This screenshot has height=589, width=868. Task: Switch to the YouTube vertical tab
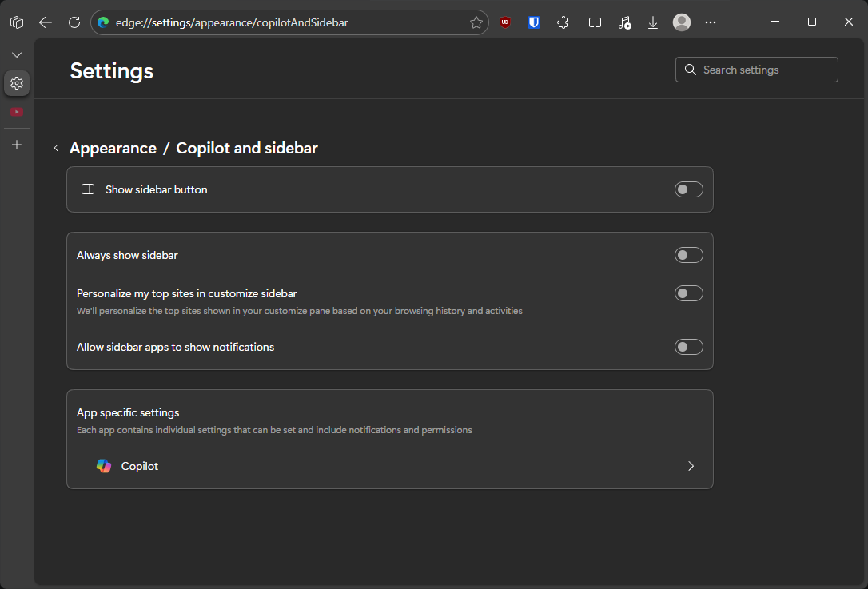17,112
